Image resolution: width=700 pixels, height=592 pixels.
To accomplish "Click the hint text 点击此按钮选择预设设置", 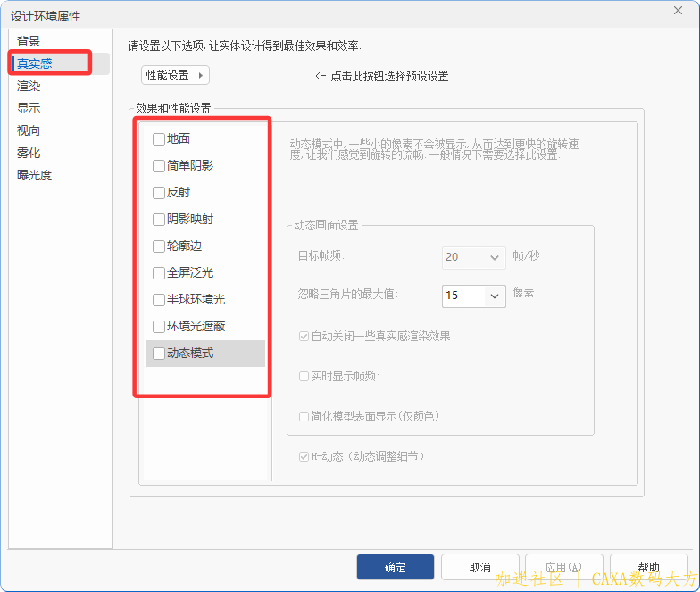I will [x=391, y=77].
